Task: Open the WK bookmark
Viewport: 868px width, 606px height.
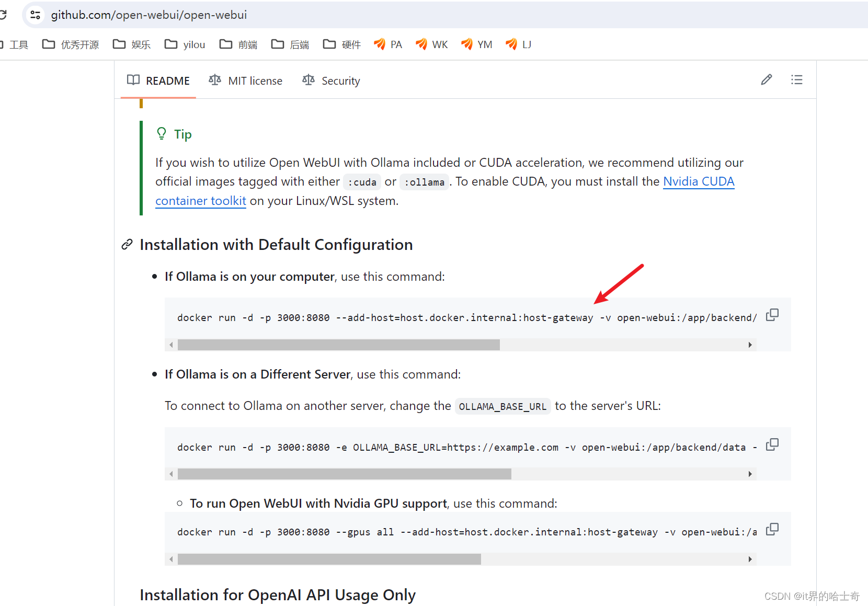Action: [431, 44]
